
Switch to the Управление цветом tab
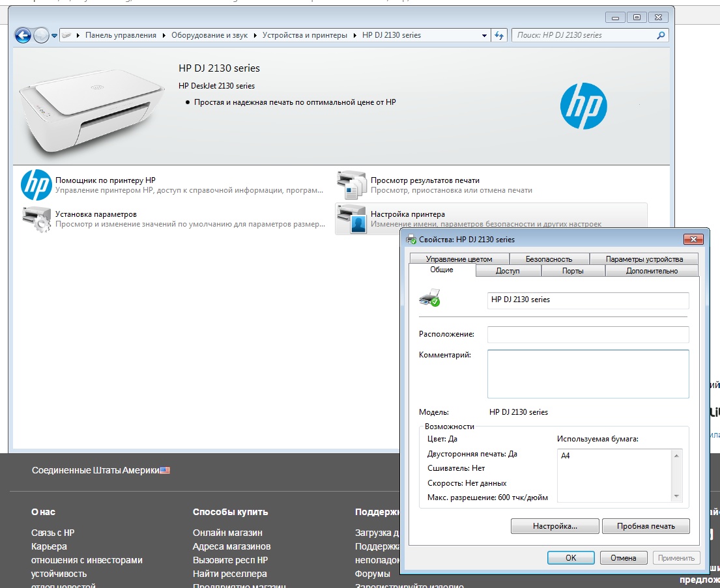459,259
